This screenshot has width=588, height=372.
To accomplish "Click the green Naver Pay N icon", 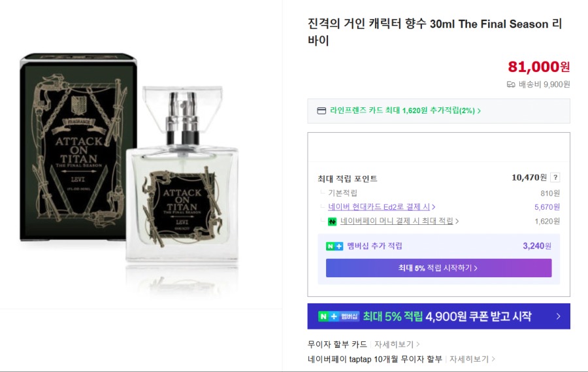I will point(332,222).
